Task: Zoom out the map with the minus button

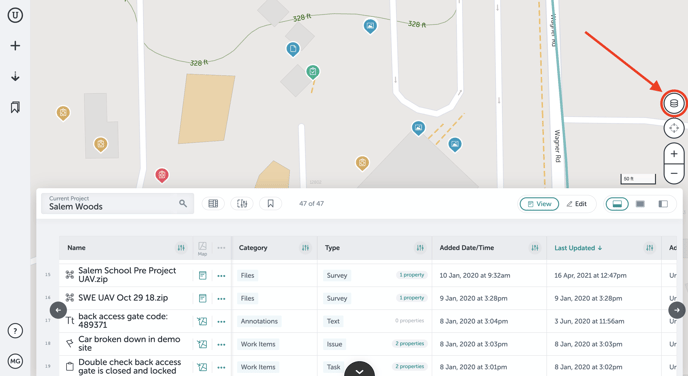Action: pyautogui.click(x=674, y=173)
